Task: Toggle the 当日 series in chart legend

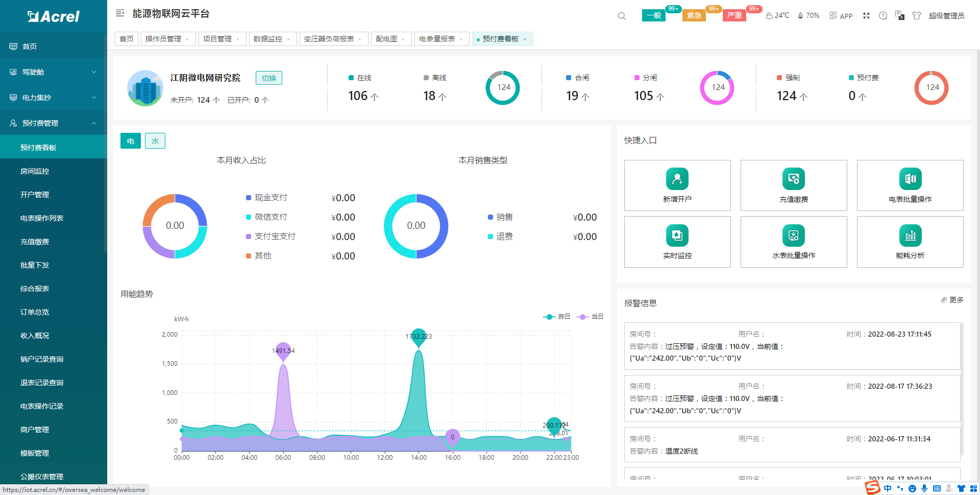Action: pos(590,317)
